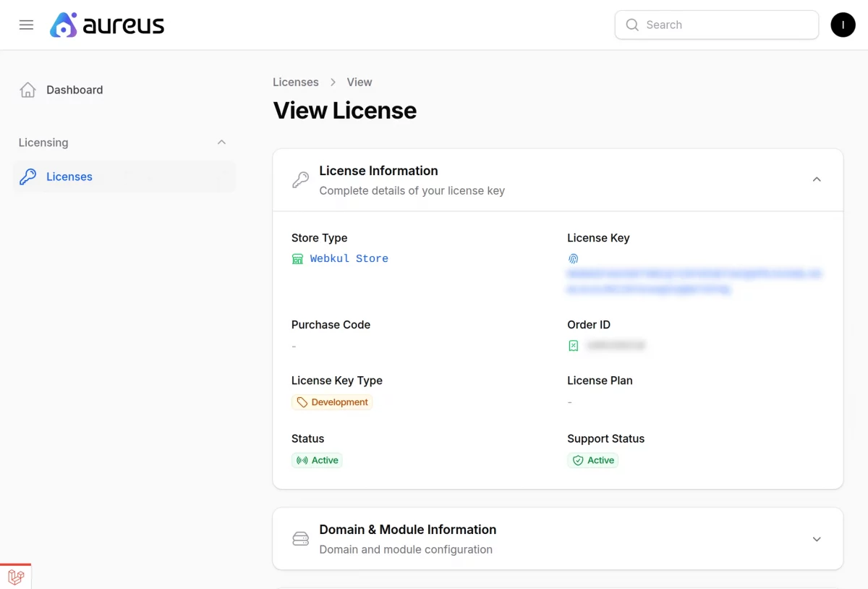Click the magnifier icon in search
Viewport: 868px width, 589px height.
[632, 25]
